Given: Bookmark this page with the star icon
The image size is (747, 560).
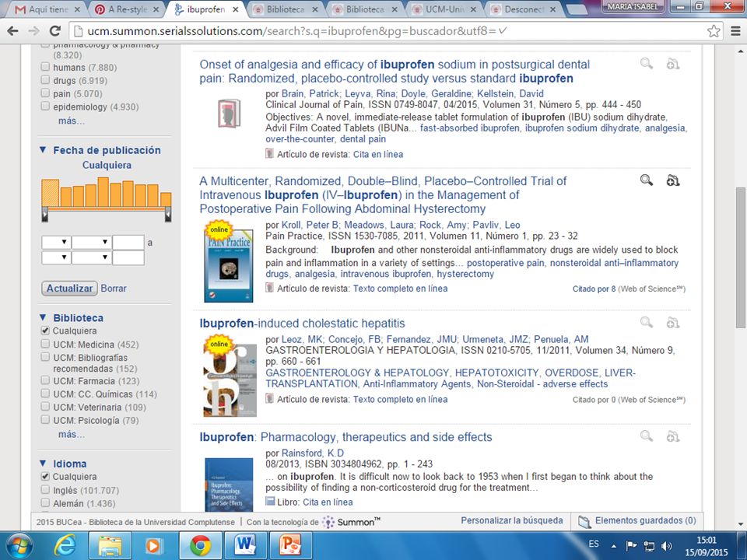Looking at the screenshot, I should [x=714, y=31].
